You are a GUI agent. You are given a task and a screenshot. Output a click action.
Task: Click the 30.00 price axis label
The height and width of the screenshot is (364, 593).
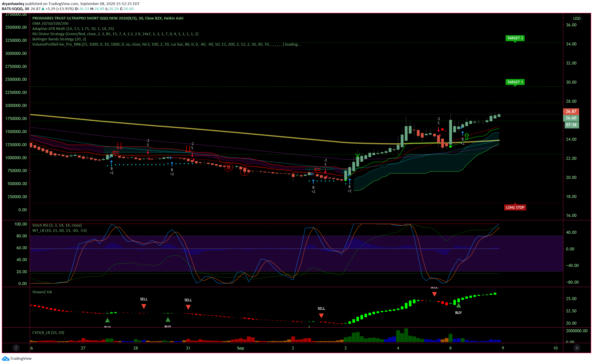pos(571,82)
